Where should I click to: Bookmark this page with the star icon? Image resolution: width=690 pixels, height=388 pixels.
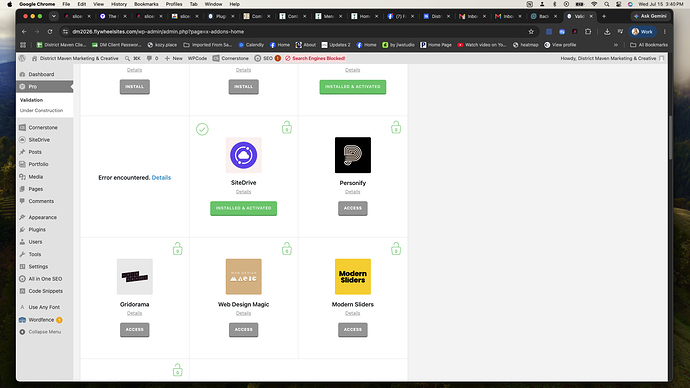pyautogui.click(x=531, y=32)
